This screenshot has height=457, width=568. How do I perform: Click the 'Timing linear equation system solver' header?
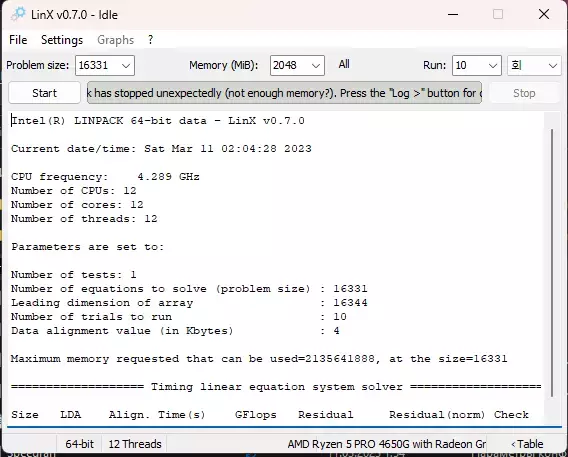[x=276, y=386]
